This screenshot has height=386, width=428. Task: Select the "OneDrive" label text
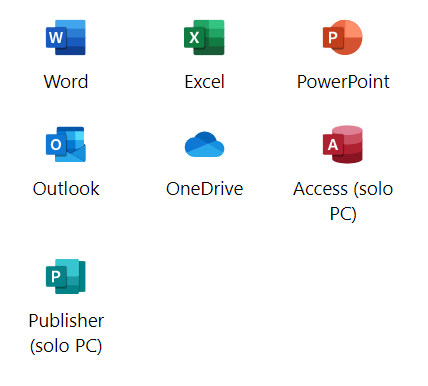tap(205, 189)
